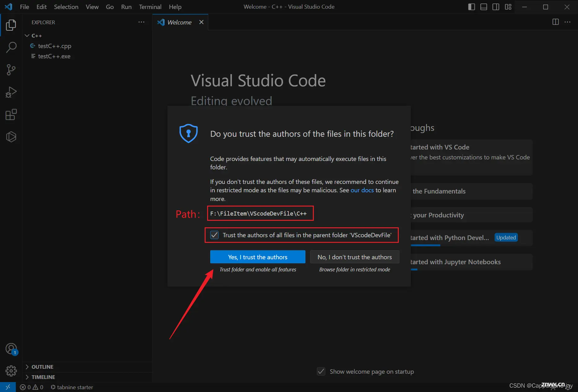Open the Customize Layout icon
This screenshot has height=392, width=578.
[508, 7]
